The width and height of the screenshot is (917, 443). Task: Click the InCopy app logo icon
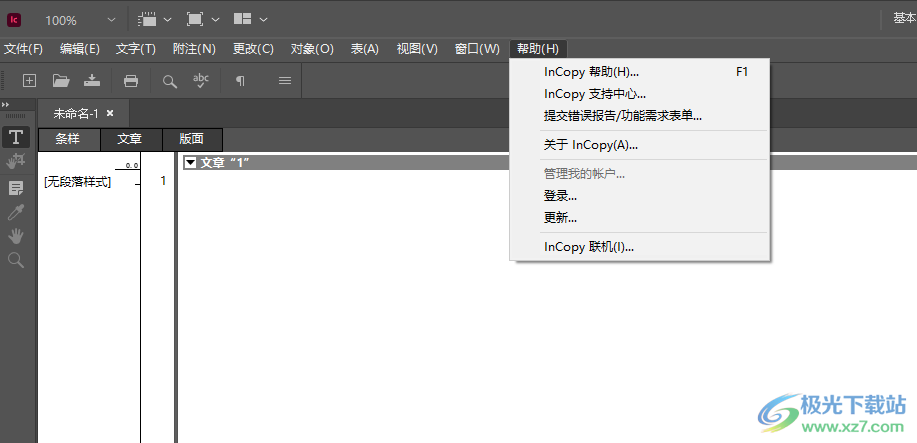tap(14, 20)
